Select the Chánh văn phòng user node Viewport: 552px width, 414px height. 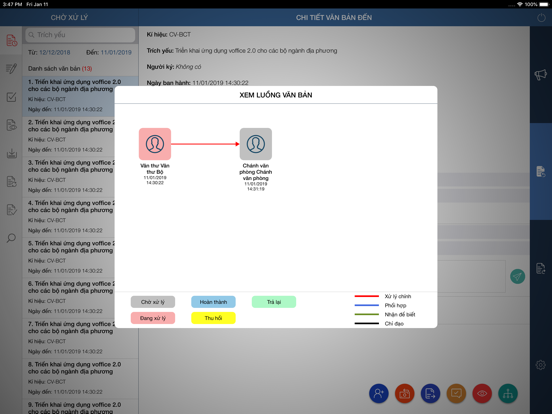click(x=256, y=144)
